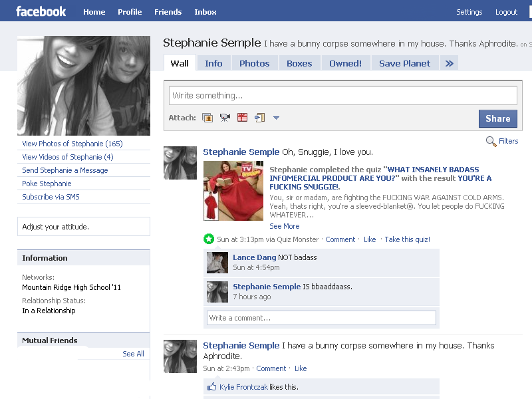Image resolution: width=532 pixels, height=399 pixels.
Task: Click the Write a comment field
Action: click(321, 318)
